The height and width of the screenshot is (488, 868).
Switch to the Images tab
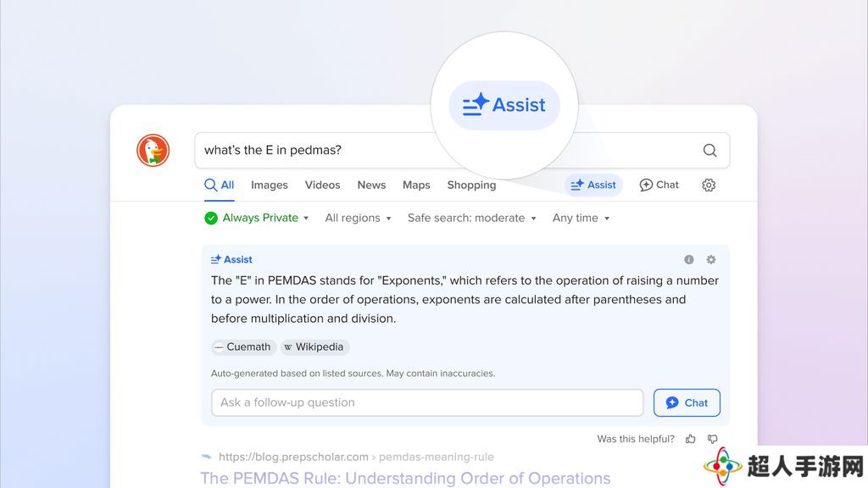click(269, 185)
